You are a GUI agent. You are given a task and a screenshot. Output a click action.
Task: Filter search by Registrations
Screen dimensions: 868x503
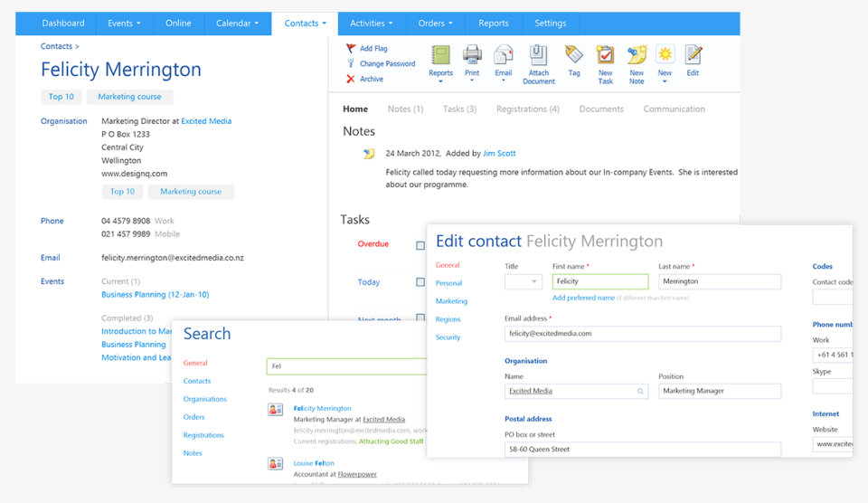pyautogui.click(x=203, y=435)
